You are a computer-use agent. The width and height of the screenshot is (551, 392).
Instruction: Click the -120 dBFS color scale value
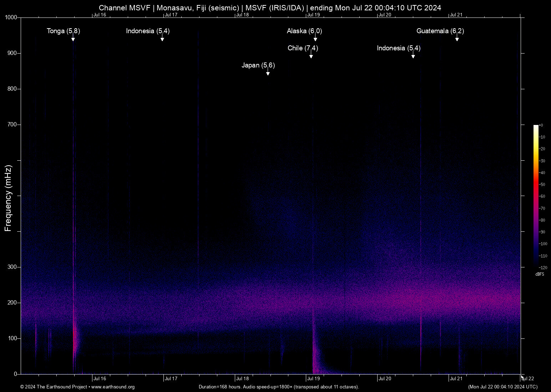click(x=543, y=268)
